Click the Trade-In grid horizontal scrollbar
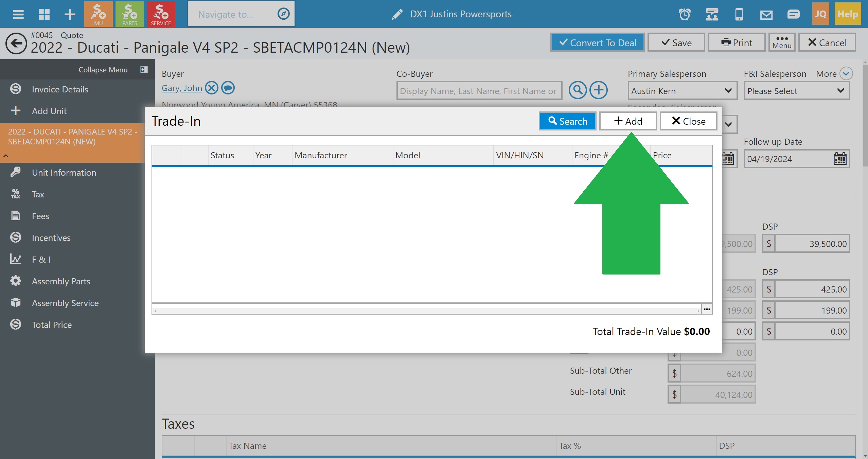The height and width of the screenshot is (459, 868). point(426,311)
